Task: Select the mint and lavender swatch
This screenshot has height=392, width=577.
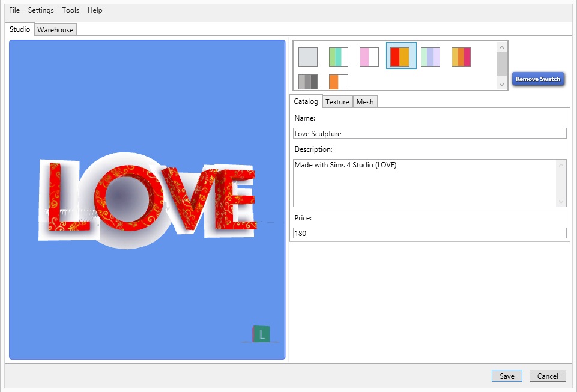Action: 430,57
